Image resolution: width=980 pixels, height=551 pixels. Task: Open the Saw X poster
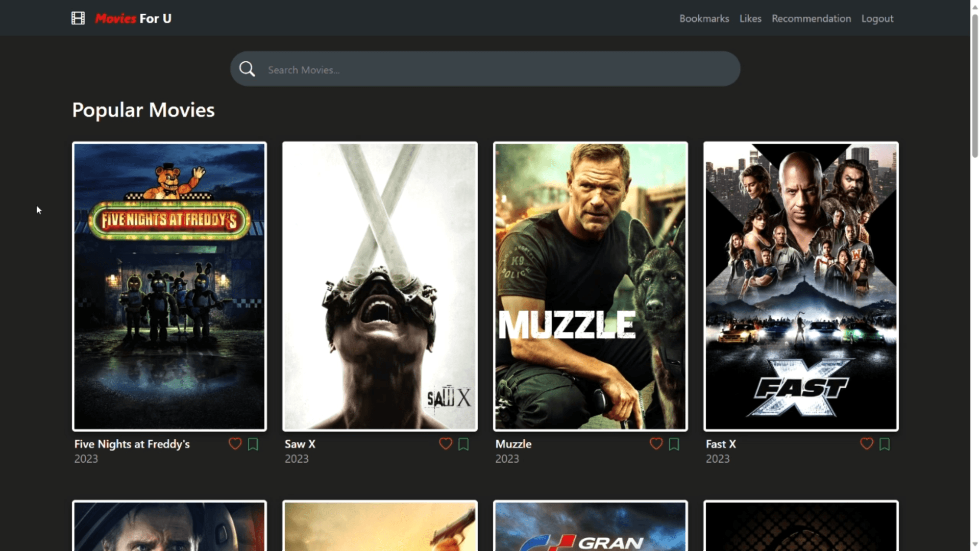pyautogui.click(x=380, y=287)
